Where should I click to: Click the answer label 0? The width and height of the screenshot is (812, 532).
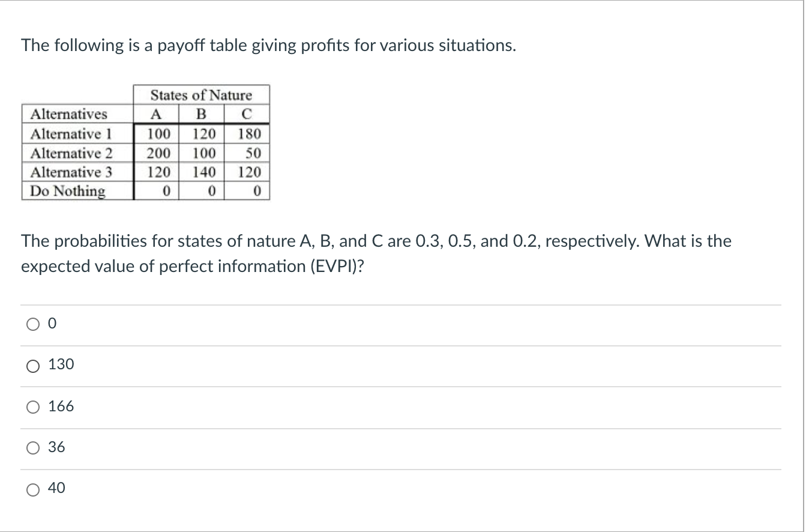52,324
